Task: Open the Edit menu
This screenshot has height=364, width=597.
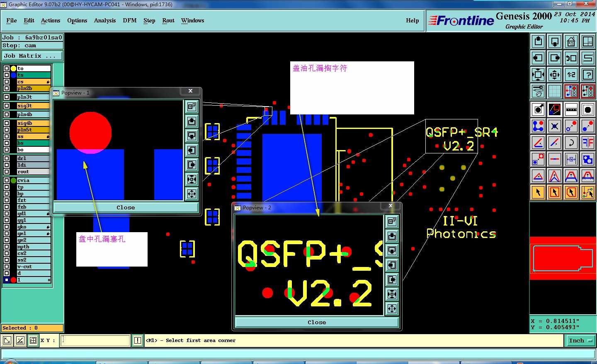Action: [29, 20]
